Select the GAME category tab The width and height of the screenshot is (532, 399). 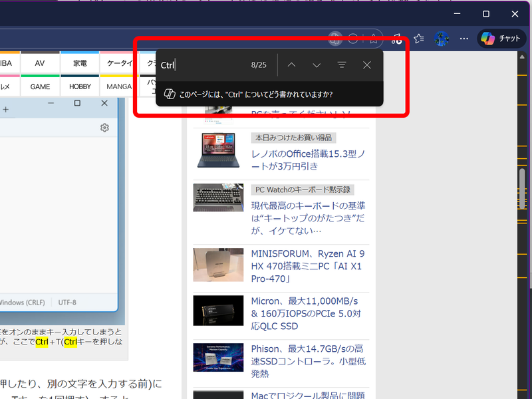[x=40, y=86]
